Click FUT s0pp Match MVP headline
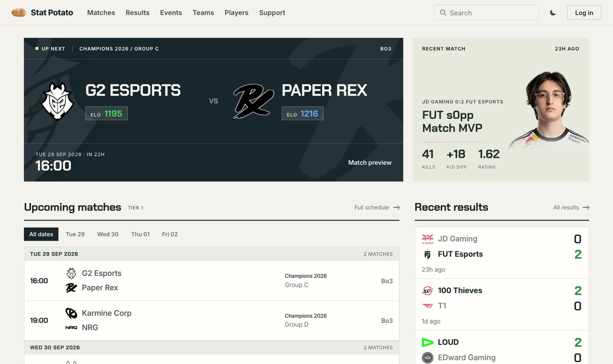The height and width of the screenshot is (364, 613). tap(452, 121)
